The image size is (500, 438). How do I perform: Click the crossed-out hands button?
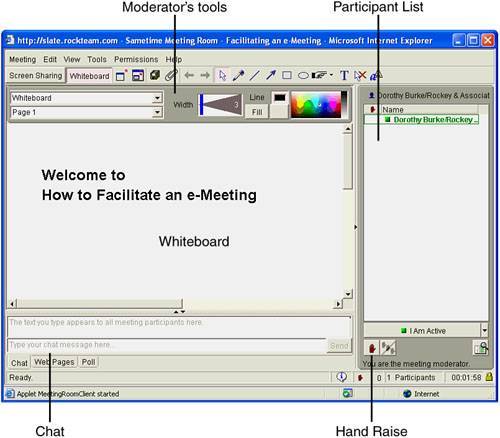pos(388,348)
